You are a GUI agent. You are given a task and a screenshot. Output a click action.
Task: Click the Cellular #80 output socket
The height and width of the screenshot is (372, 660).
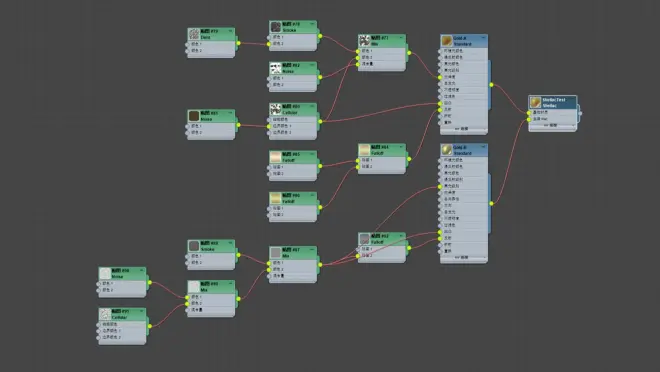(x=320, y=122)
